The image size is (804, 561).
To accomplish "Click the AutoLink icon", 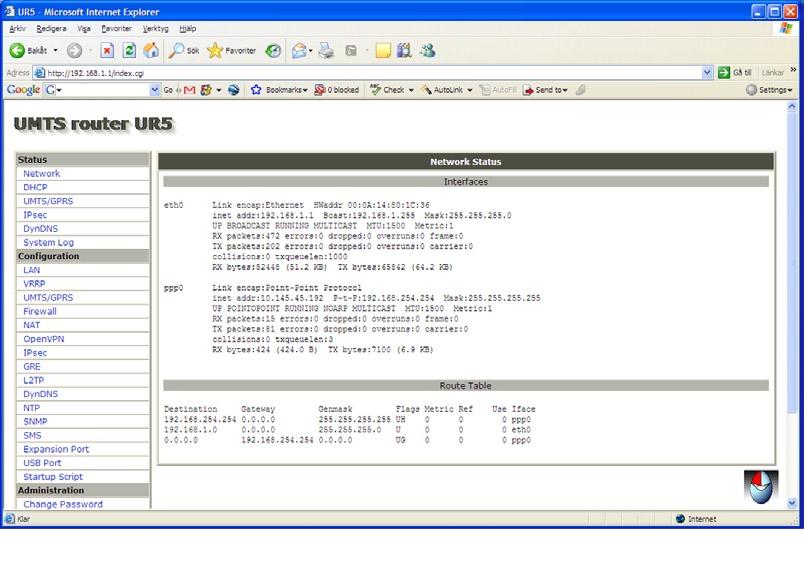I will pyautogui.click(x=426, y=90).
